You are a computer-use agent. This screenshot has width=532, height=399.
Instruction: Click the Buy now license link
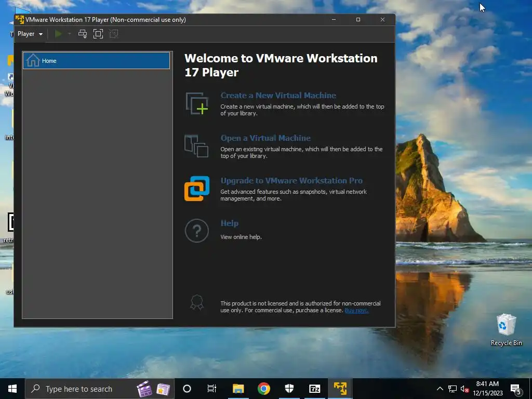(x=356, y=310)
